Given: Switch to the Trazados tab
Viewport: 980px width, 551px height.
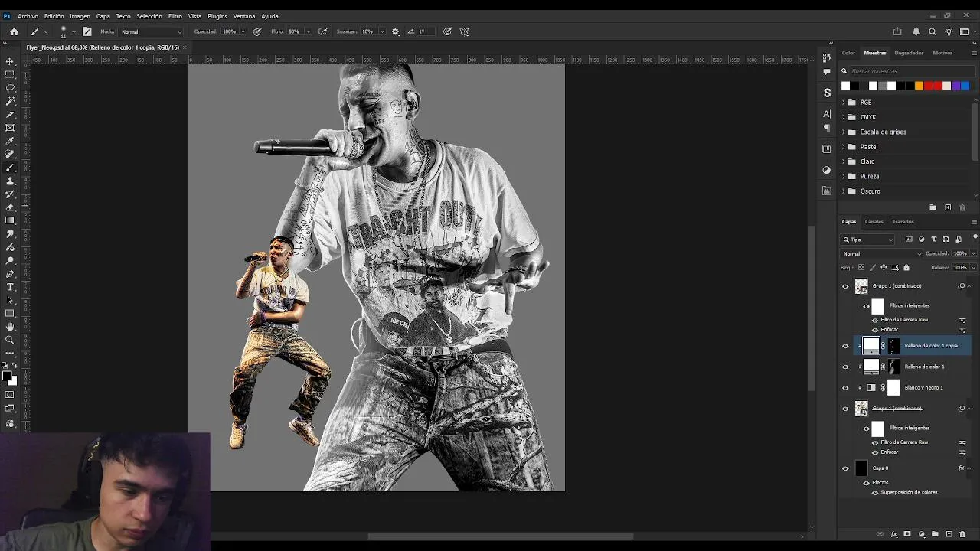Looking at the screenshot, I should [903, 222].
